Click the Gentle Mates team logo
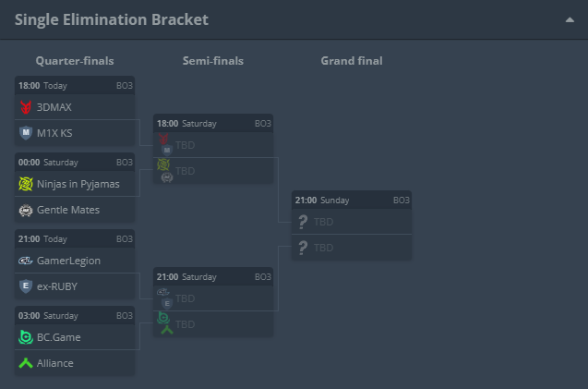Image resolution: width=588 pixels, height=389 pixels. click(x=26, y=210)
